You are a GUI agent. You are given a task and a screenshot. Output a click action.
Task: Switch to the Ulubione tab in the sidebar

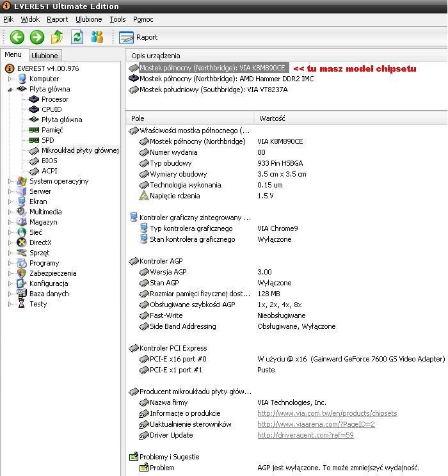(x=45, y=56)
